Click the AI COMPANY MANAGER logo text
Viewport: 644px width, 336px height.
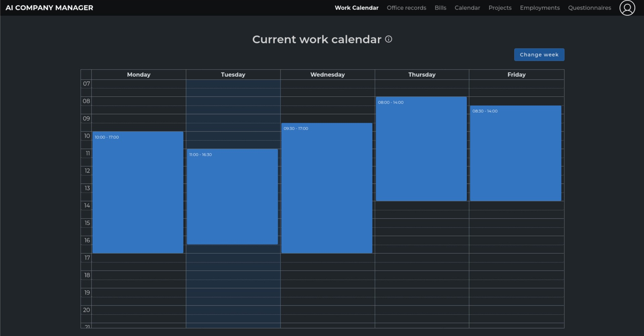(49, 8)
